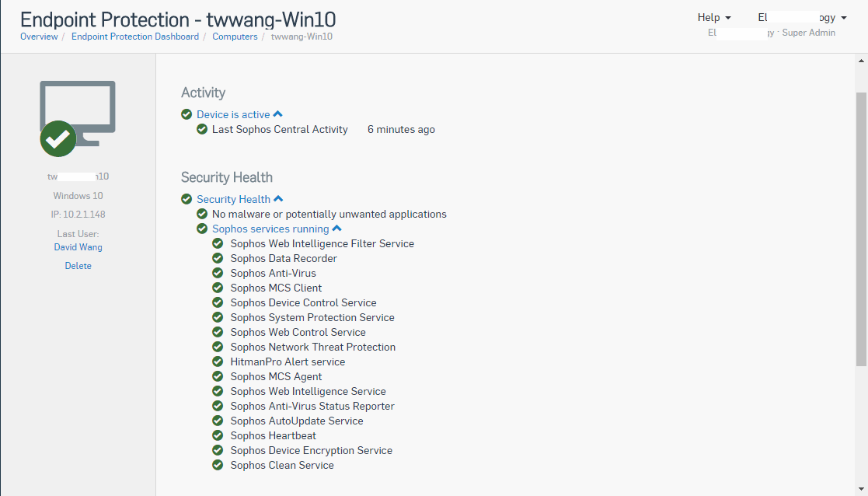The height and width of the screenshot is (496, 868).
Task: Click green check icon beside Device is active
Action: click(186, 114)
